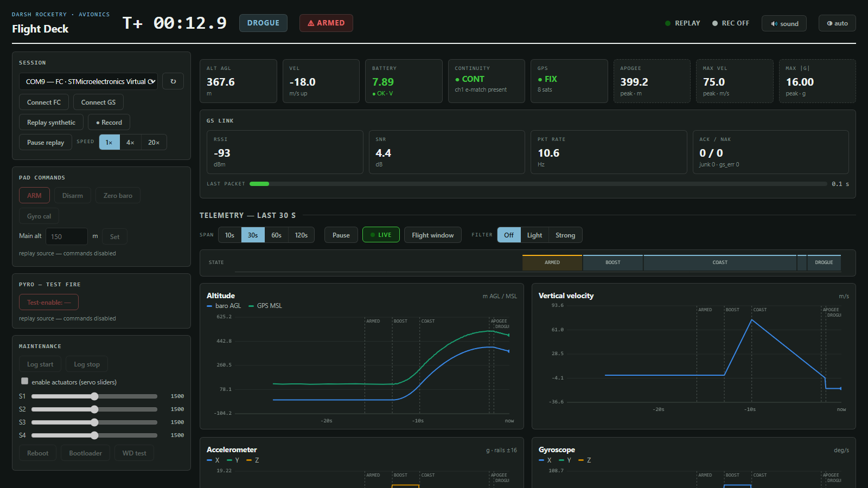Click the DROGUE state badge
The width and height of the screenshot is (868, 488).
[x=263, y=23]
